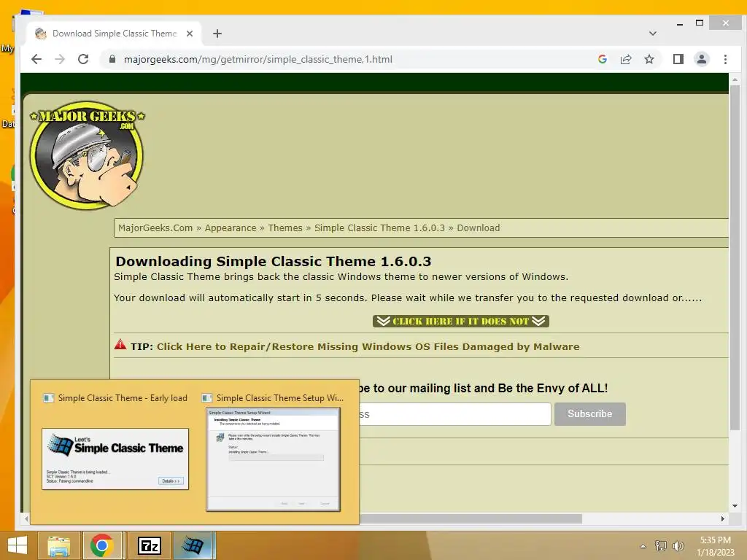The image size is (747, 560).
Task: Click the Download breadcrumb text
Action: pyautogui.click(x=479, y=227)
